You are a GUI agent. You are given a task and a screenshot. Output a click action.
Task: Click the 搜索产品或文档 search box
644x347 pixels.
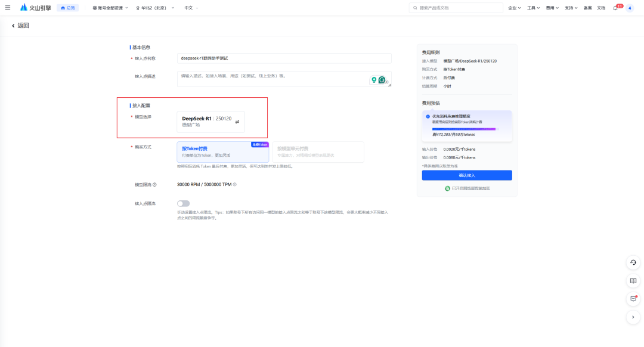pyautogui.click(x=456, y=8)
